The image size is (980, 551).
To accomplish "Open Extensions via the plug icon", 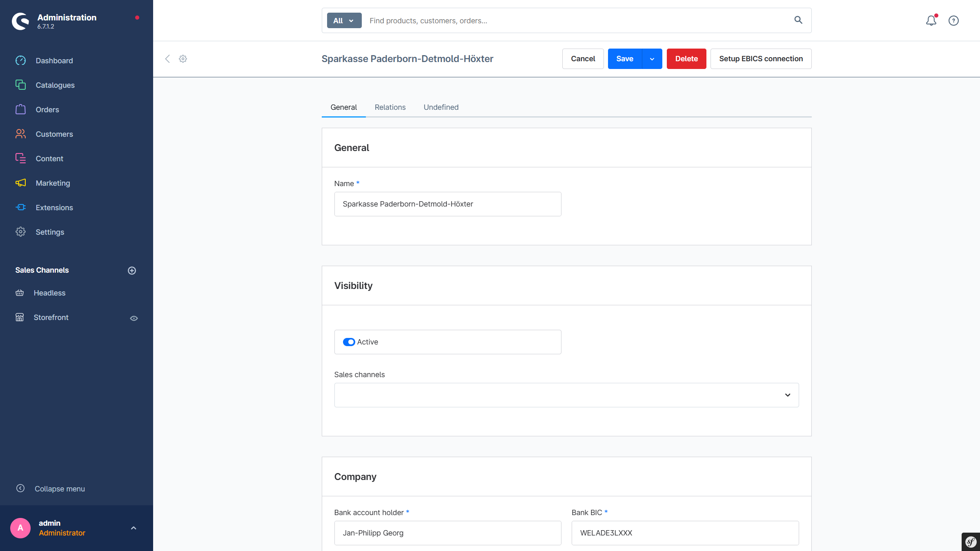I will 20,207.
